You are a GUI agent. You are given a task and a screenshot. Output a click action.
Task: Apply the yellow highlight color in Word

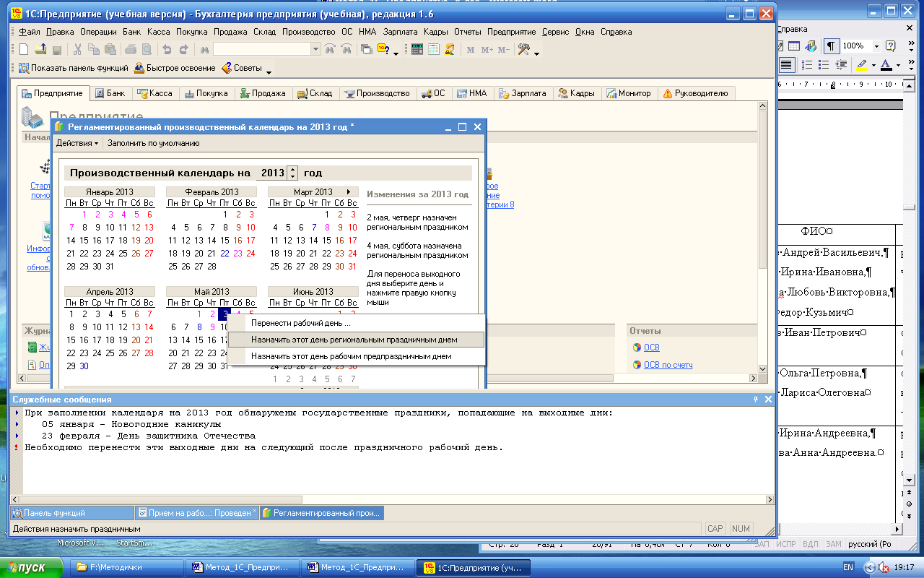pos(860,65)
